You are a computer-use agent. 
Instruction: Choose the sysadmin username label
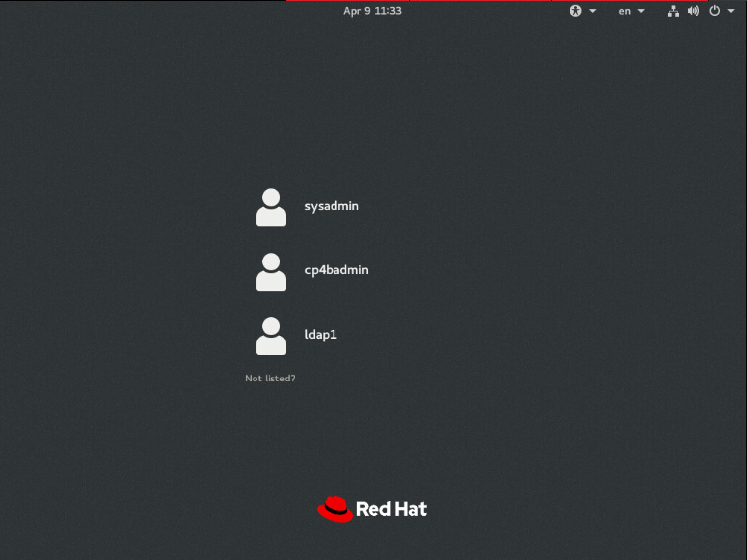(x=332, y=206)
